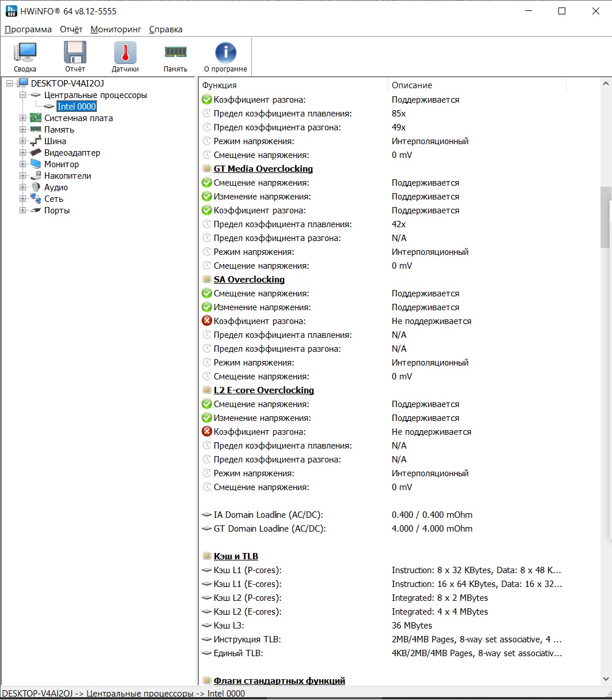
Task: Click the L2 E-core Overclocking heading
Action: tap(264, 390)
